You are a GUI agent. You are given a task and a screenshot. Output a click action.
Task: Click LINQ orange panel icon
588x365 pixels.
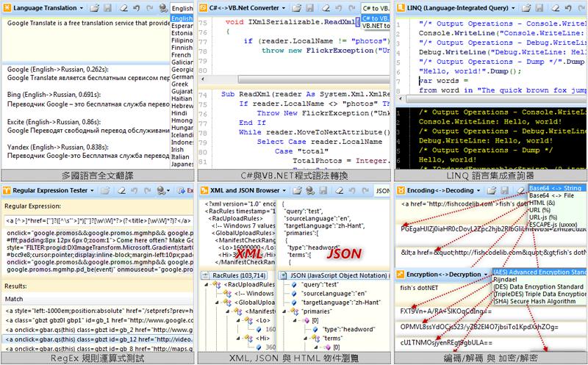401,8
